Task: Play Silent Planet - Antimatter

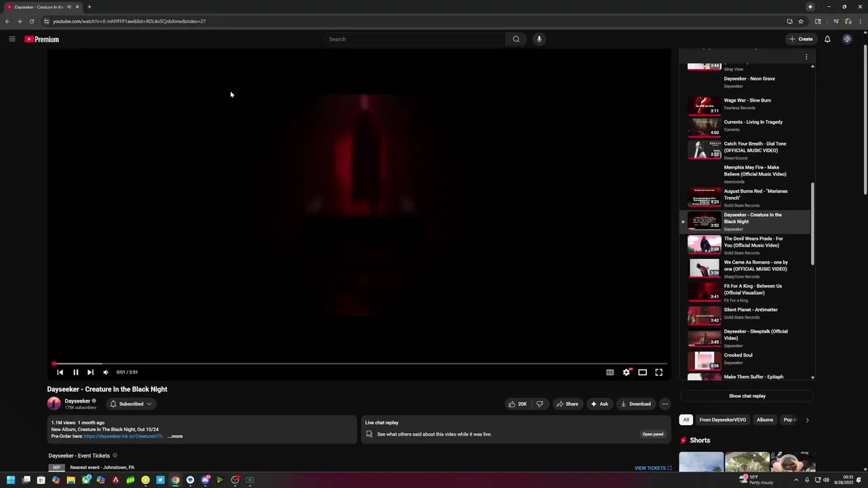Action: coord(745,314)
